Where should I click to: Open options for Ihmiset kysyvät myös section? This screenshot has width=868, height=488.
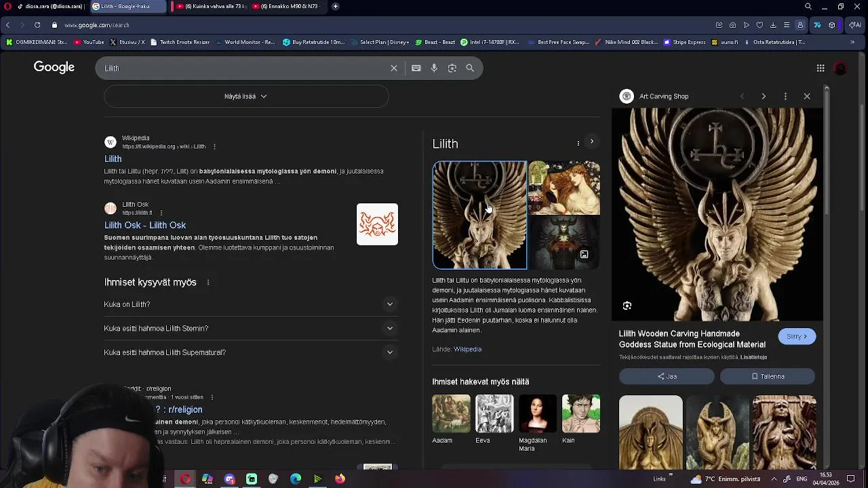pyautogui.click(x=208, y=282)
